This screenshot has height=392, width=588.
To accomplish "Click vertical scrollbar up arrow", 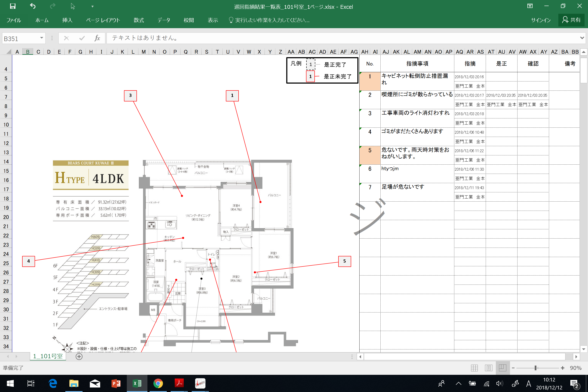I will click(x=583, y=52).
